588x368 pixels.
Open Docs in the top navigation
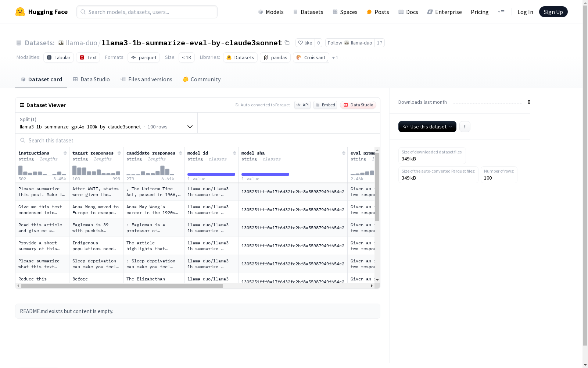408,12
